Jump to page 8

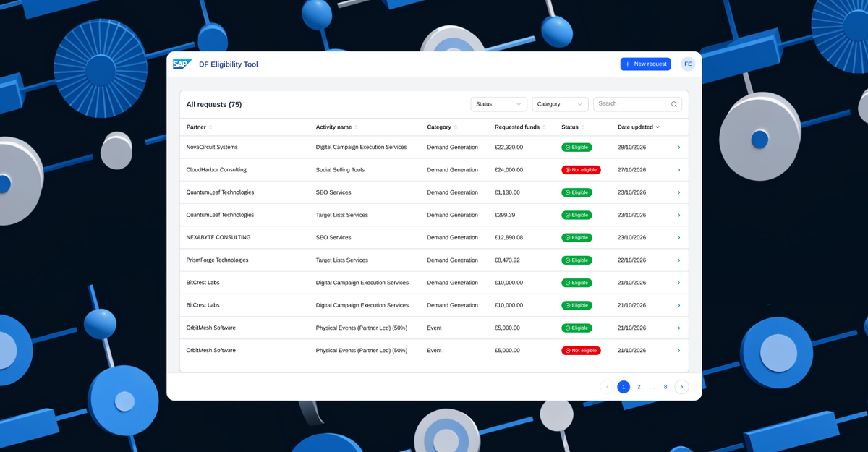[665, 387]
